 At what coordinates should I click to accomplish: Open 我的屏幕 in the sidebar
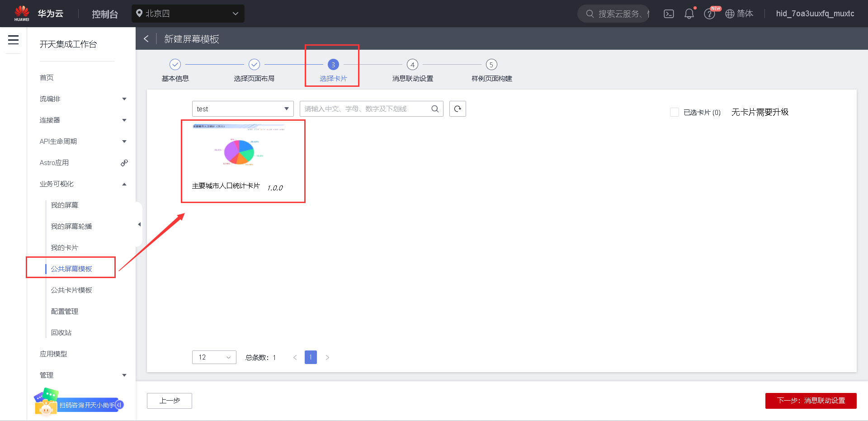(x=65, y=205)
